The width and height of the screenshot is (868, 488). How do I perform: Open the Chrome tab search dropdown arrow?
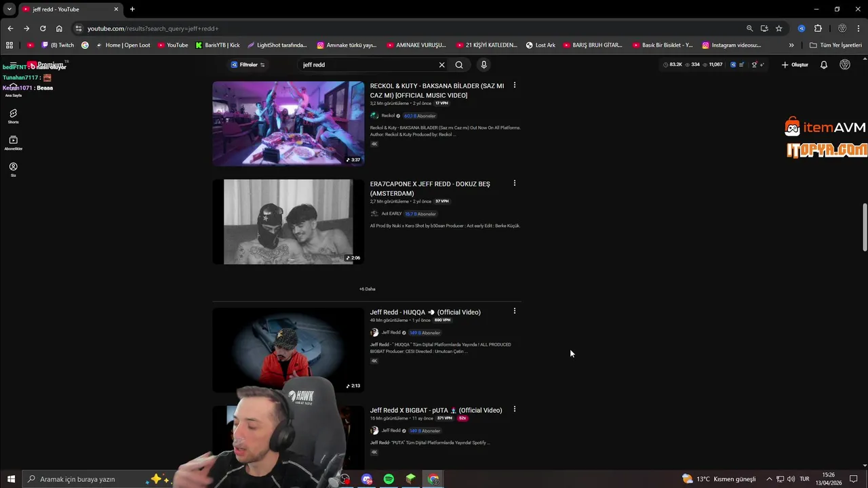(9, 9)
